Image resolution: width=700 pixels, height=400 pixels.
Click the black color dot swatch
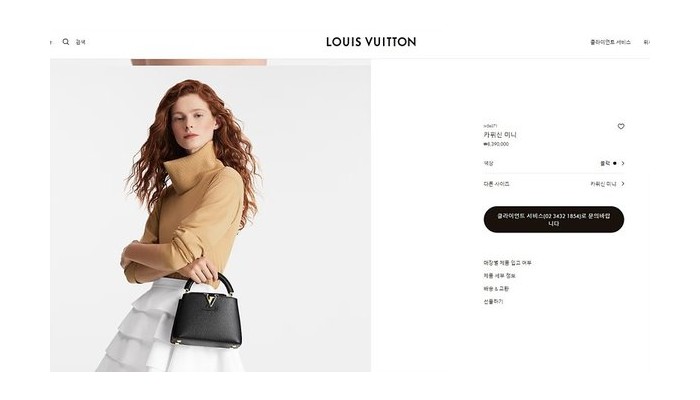615,163
